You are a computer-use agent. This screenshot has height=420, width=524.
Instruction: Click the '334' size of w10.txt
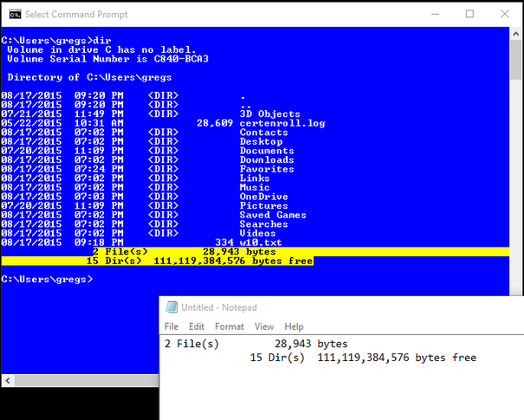pos(224,242)
